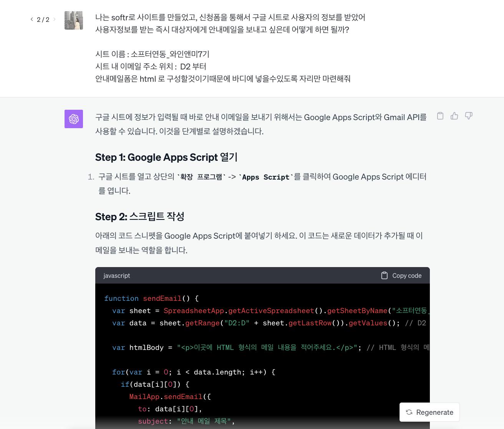Screen dimensions: 504x429
Task: Click the inline code 'Apps Script'
Action: click(x=265, y=177)
